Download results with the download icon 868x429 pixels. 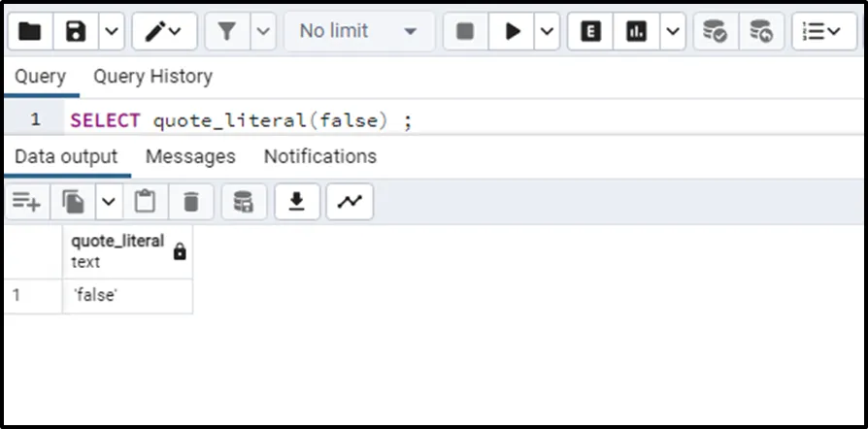click(297, 202)
